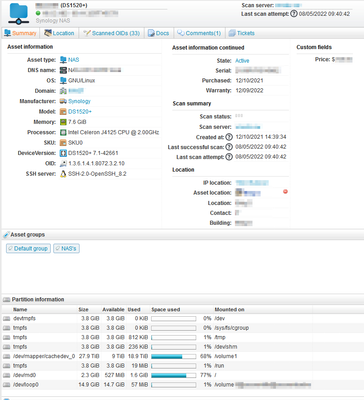Click the /dev/mapper/cachedev_0 partition name
The image size is (364, 400).
44,356
